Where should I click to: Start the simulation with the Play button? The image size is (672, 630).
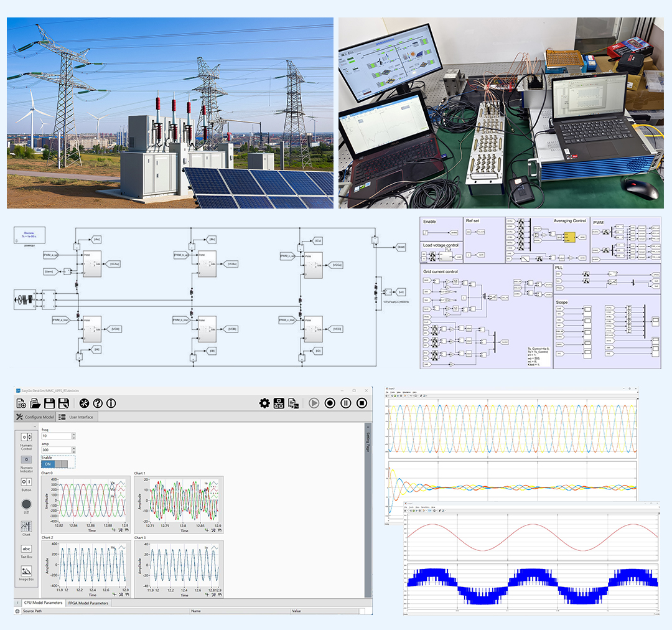[314, 403]
